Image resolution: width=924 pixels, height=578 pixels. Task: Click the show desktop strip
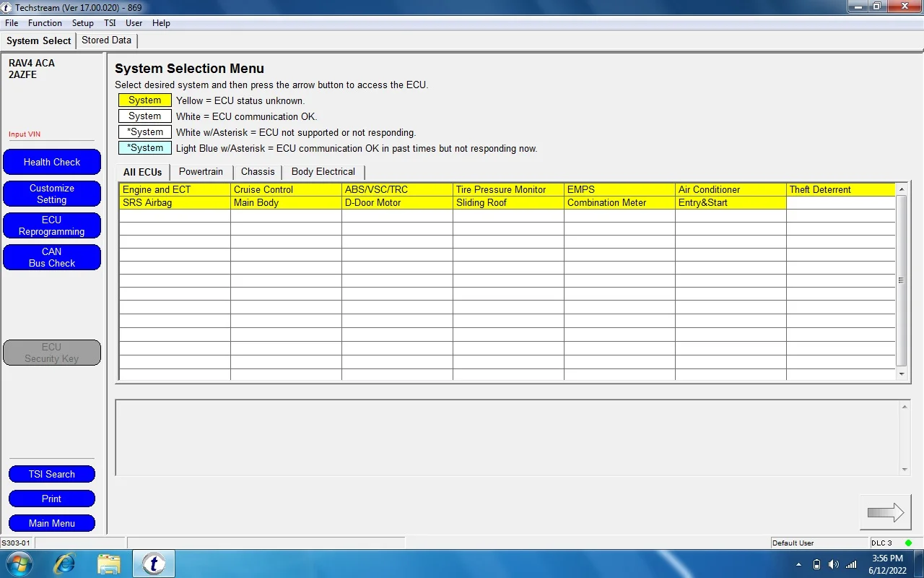coord(919,564)
